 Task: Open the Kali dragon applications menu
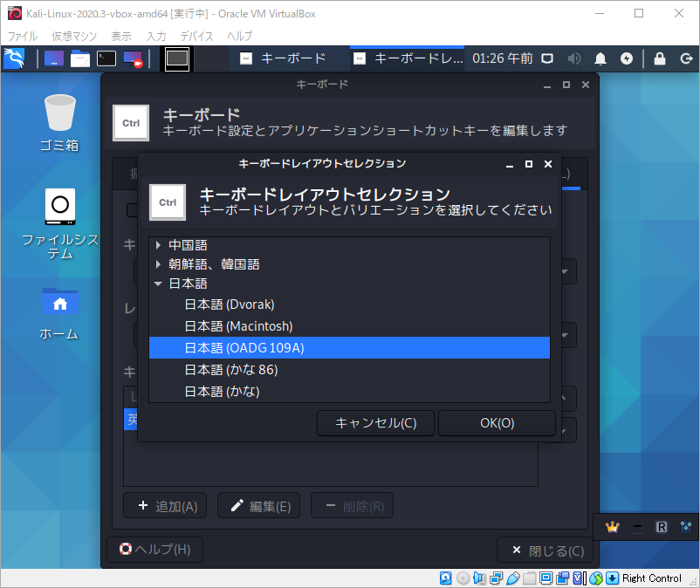(14, 58)
